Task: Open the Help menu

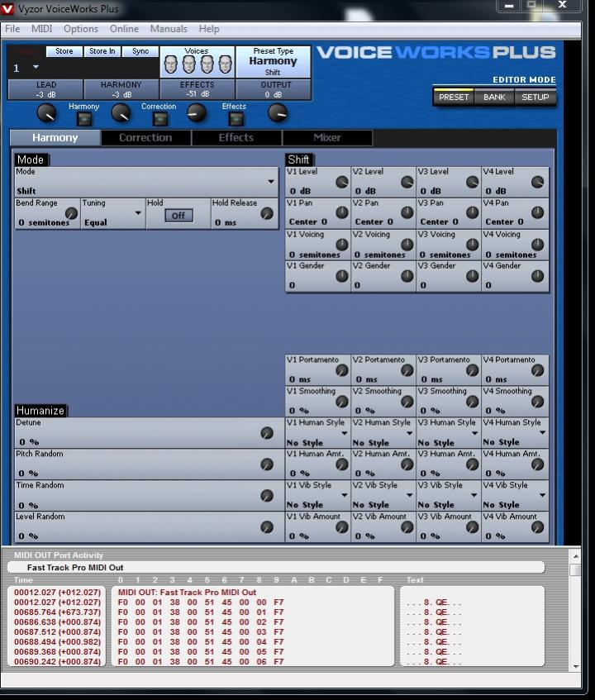Action: [x=209, y=29]
